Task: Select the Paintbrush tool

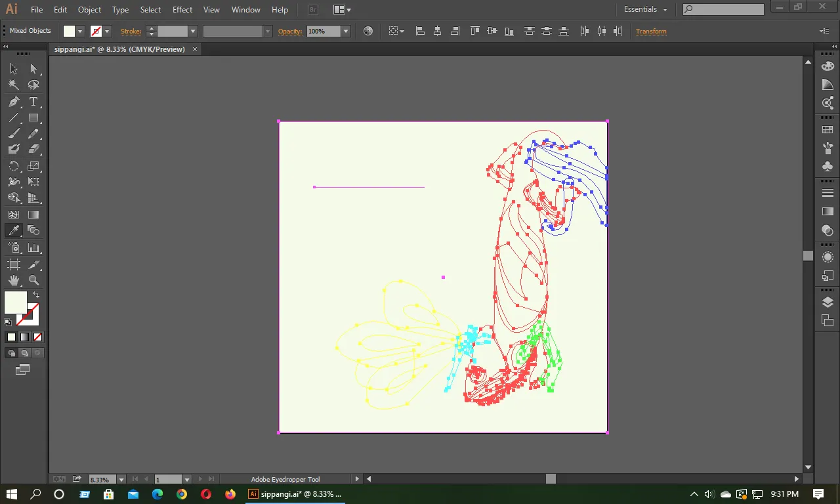Action: (x=14, y=134)
